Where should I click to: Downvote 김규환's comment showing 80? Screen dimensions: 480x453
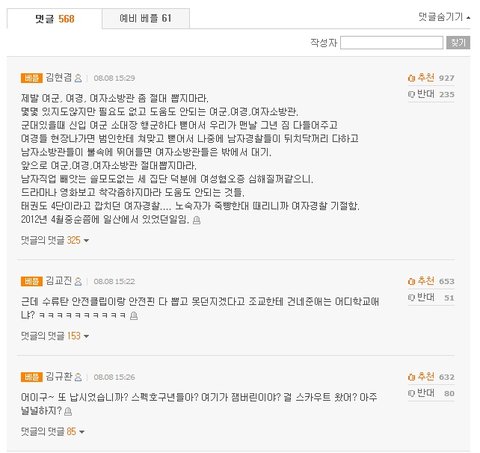pos(421,393)
